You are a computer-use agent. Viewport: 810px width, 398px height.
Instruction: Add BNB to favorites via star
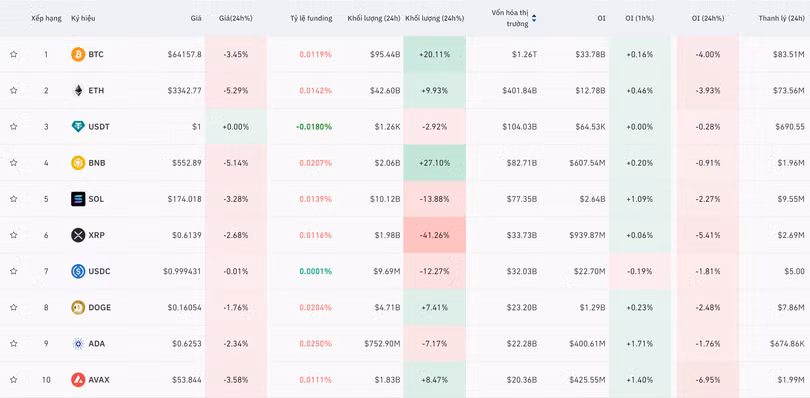tap(13, 163)
